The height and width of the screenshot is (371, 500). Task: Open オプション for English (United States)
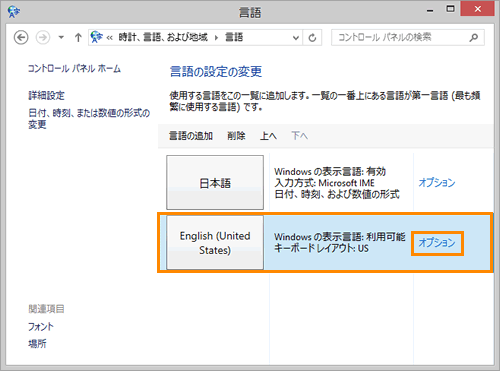click(437, 243)
